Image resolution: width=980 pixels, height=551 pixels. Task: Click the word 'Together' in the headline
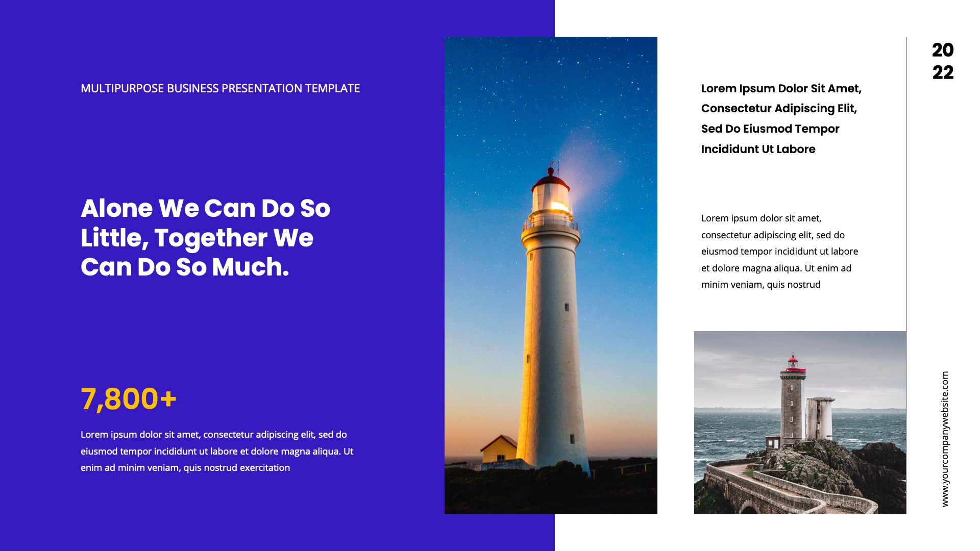[211, 238]
